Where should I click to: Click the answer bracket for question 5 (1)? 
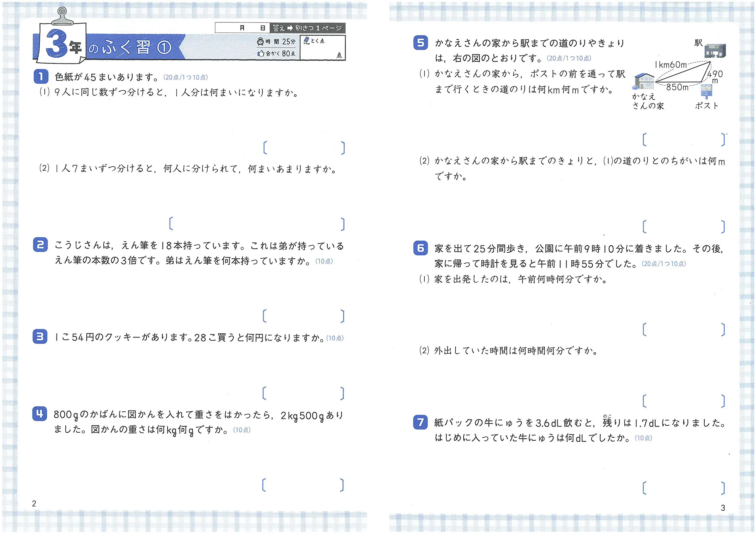(x=684, y=140)
